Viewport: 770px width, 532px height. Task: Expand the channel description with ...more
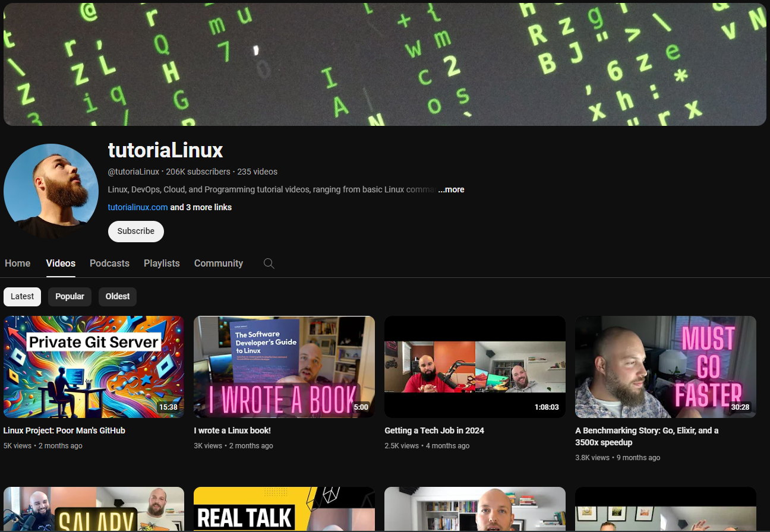451,189
